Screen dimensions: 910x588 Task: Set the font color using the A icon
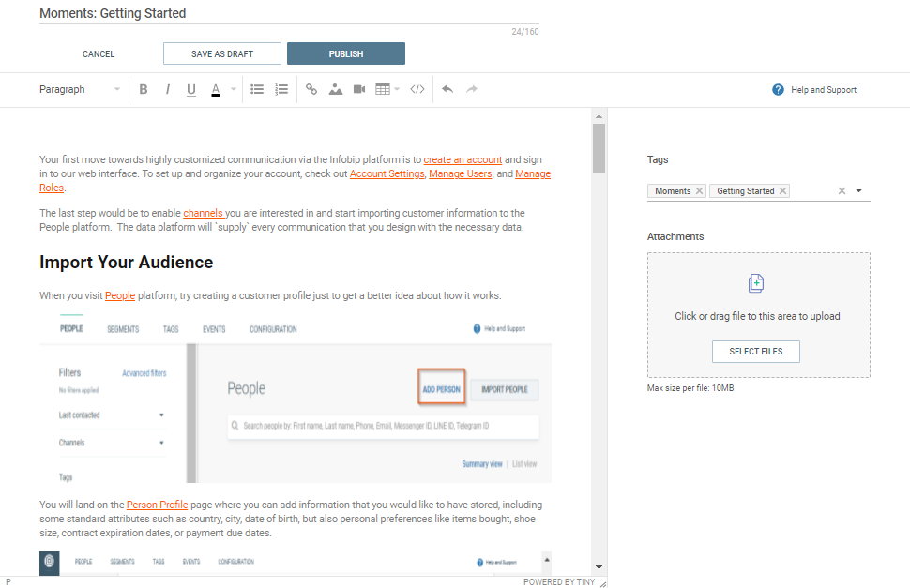coord(215,89)
